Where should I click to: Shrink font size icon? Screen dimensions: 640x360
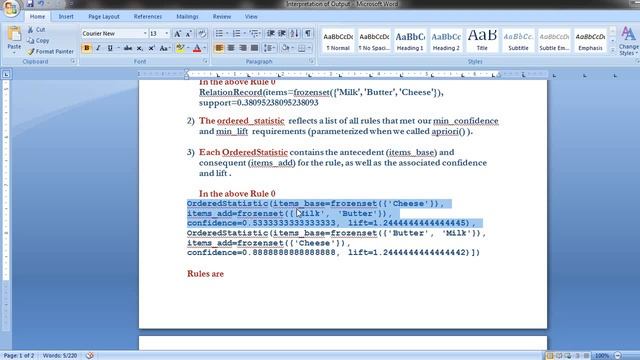(189, 34)
